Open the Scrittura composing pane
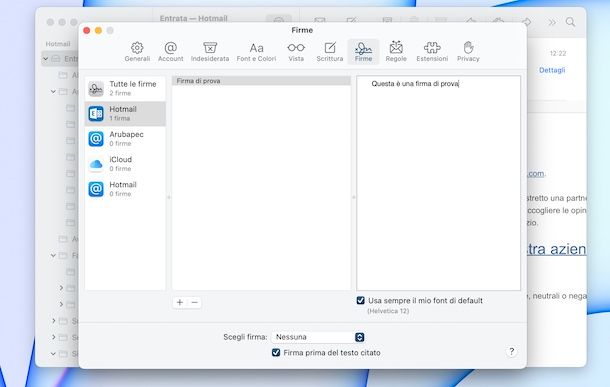Viewport: 610px width, 387px height. (330, 52)
